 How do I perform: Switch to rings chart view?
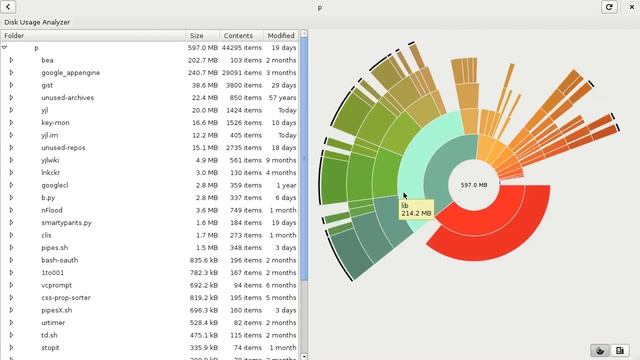tap(600, 350)
